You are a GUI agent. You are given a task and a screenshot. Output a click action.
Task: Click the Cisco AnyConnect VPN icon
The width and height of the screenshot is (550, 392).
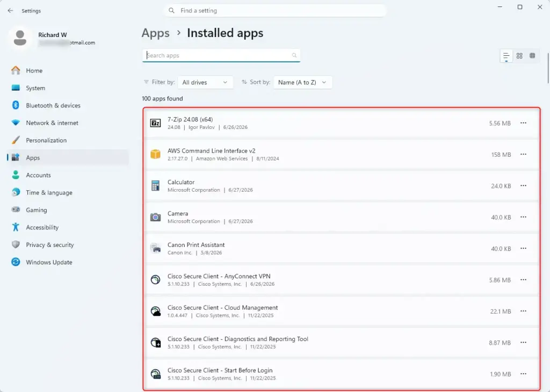[155, 280]
